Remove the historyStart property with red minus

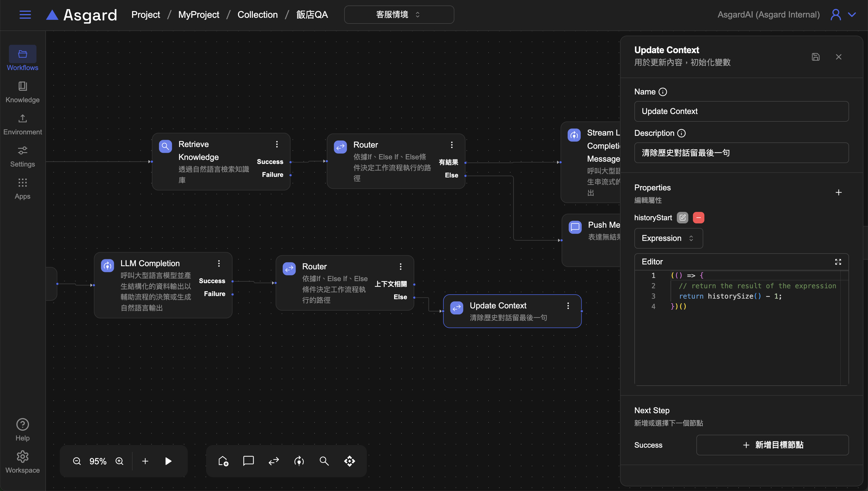point(698,218)
